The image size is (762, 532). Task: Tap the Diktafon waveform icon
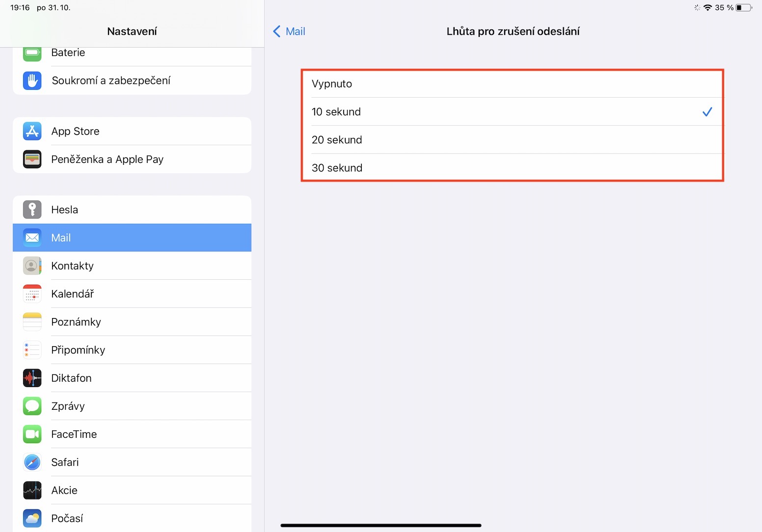coord(32,378)
